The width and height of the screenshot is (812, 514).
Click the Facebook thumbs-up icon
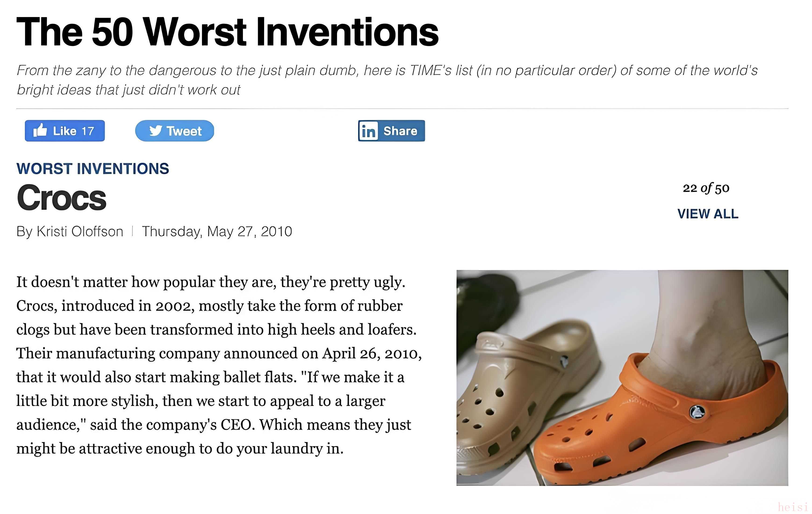tap(40, 130)
